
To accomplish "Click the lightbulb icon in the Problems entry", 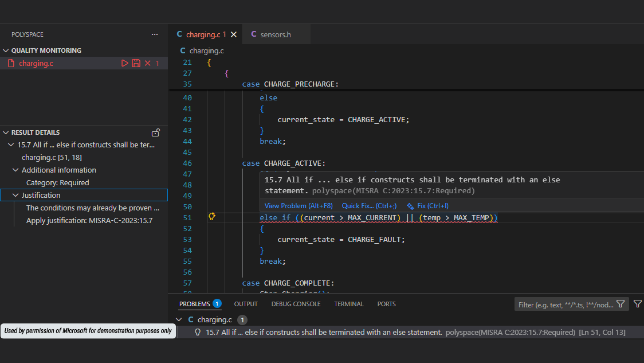I will coord(198,332).
